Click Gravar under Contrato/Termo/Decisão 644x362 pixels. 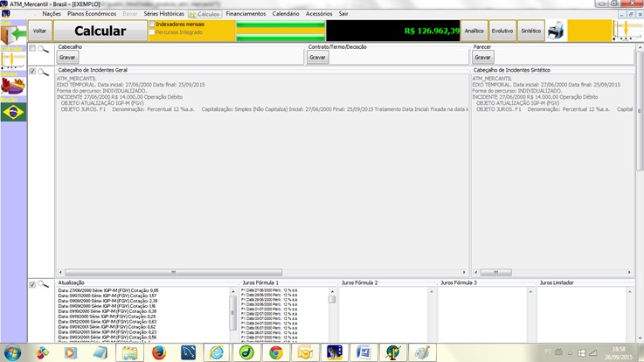click(318, 57)
